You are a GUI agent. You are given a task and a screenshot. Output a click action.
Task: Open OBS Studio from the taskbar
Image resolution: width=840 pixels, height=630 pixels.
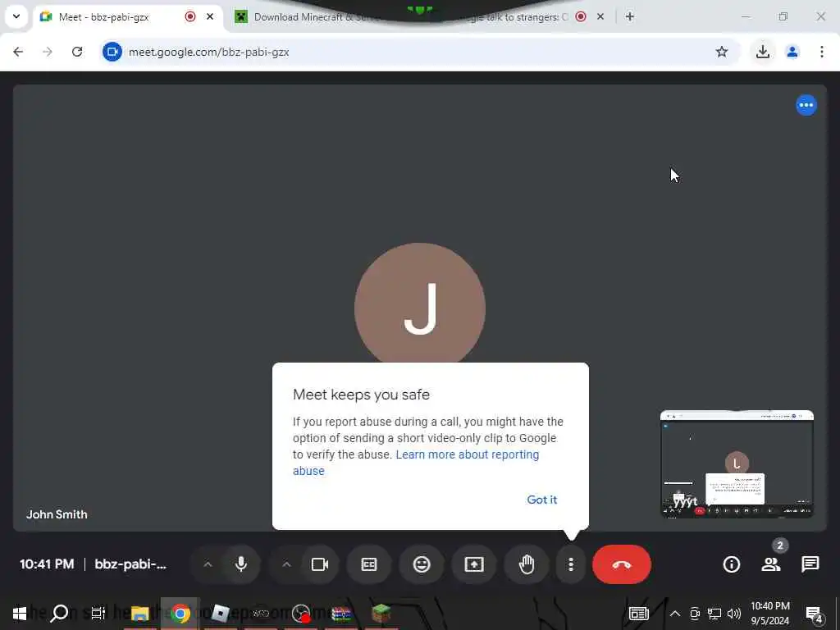[301, 614]
